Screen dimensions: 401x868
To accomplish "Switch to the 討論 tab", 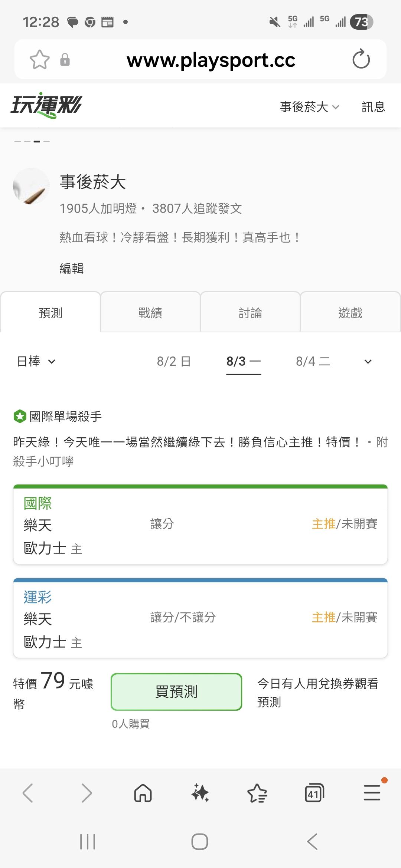I will click(x=250, y=312).
